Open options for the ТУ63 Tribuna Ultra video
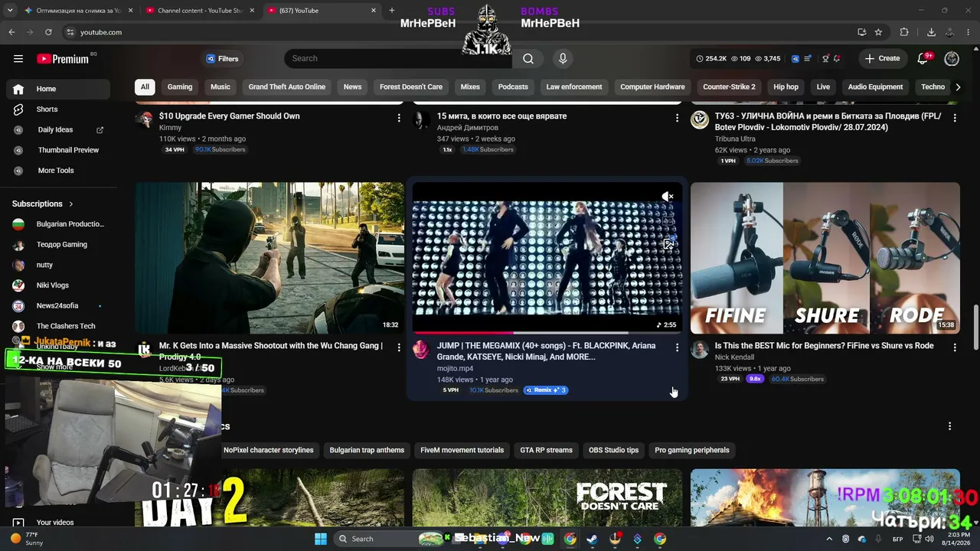This screenshot has height=551, width=980. (x=955, y=118)
